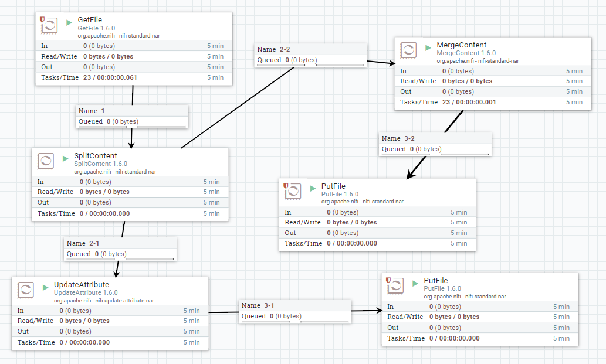The width and height of the screenshot is (606, 364).
Task: Click the green running status arrow on SplitContent
Action: coord(66,157)
